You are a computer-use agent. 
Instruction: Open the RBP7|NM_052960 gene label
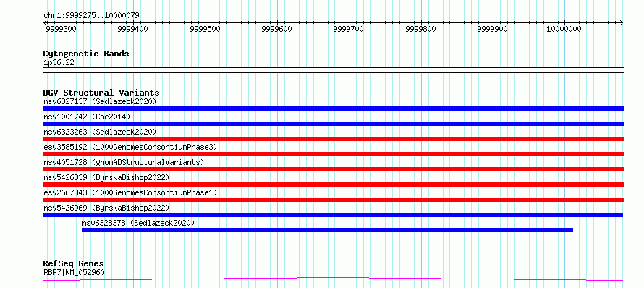(74, 272)
